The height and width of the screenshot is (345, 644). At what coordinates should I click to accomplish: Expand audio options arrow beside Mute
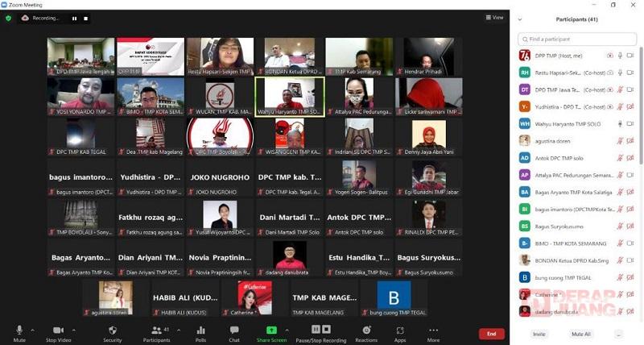(32, 330)
